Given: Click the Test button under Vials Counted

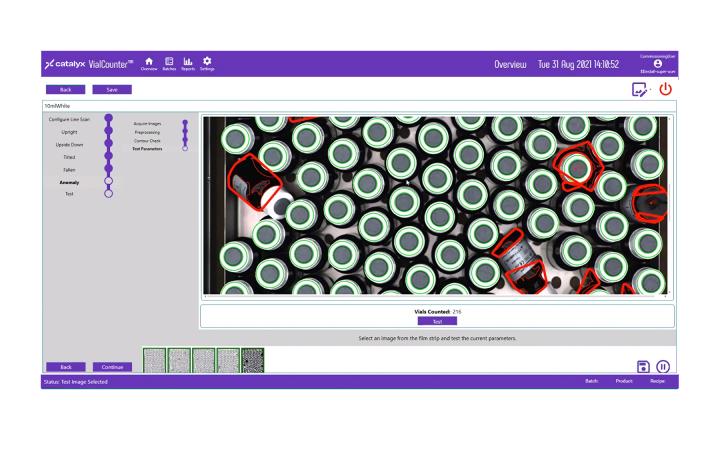Looking at the screenshot, I should click(437, 321).
